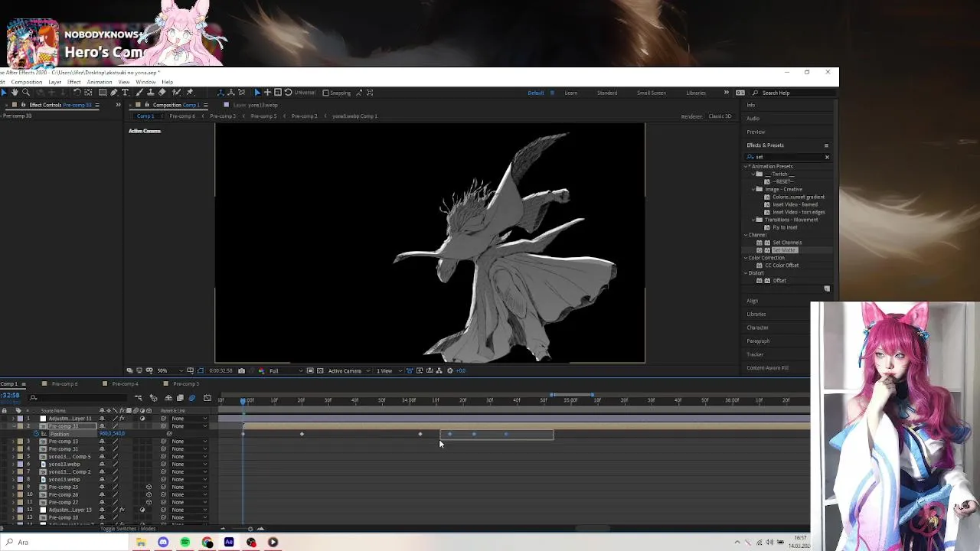
Task: Select the Hand tool
Action: (x=14, y=93)
